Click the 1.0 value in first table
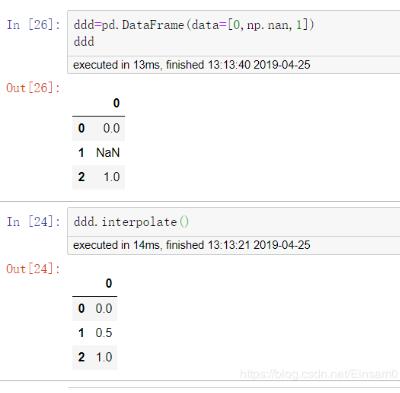 pos(112,177)
